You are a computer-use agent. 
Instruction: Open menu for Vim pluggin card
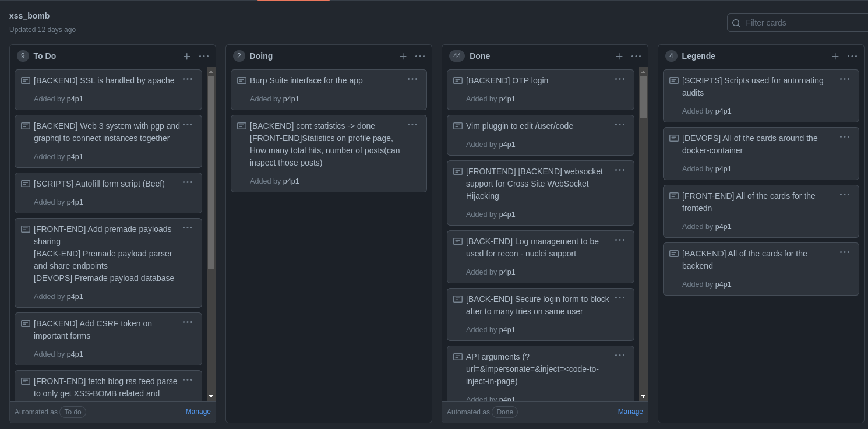[x=620, y=125]
